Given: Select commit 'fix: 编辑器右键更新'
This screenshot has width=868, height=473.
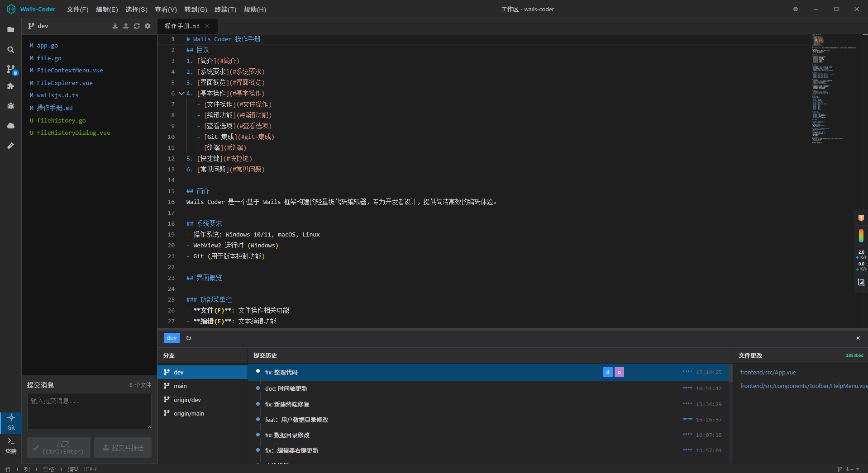Looking at the screenshot, I should [x=489, y=450].
